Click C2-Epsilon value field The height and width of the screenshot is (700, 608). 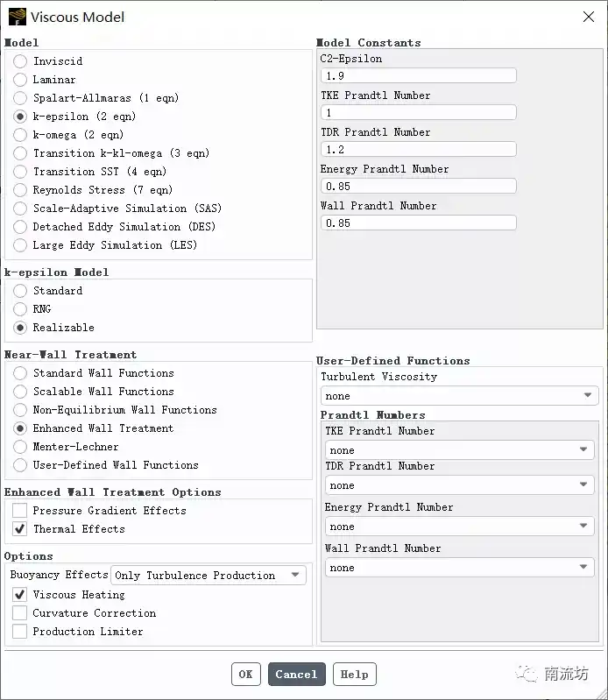[418, 75]
